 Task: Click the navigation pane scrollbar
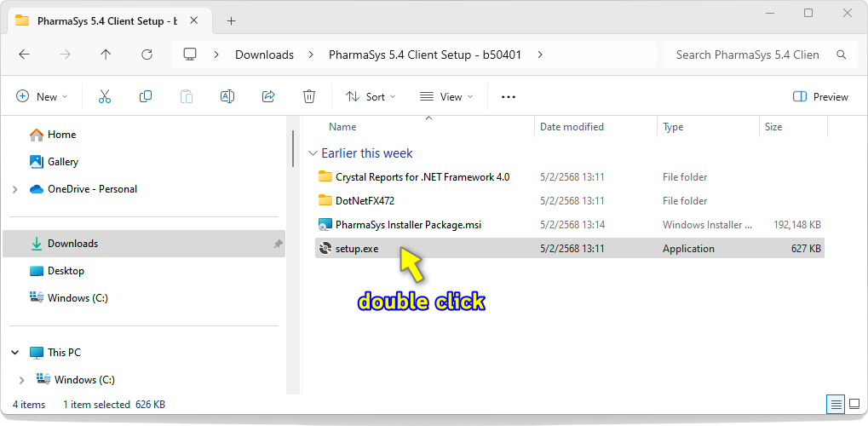tap(293, 149)
